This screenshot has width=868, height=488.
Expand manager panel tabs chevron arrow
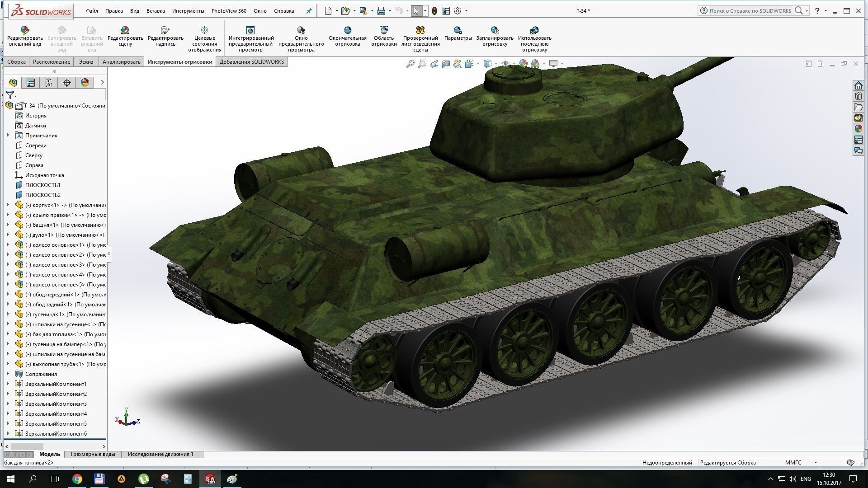click(x=102, y=82)
